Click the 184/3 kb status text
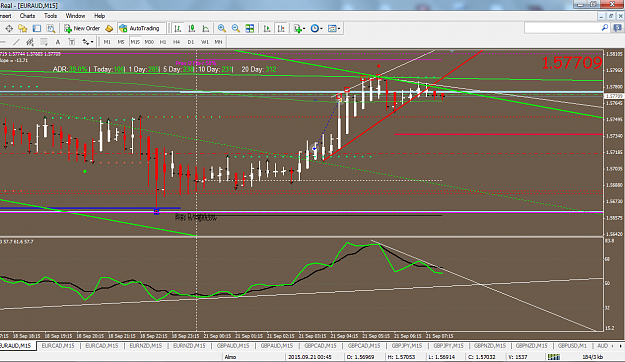The image size is (625, 362). 592,357
